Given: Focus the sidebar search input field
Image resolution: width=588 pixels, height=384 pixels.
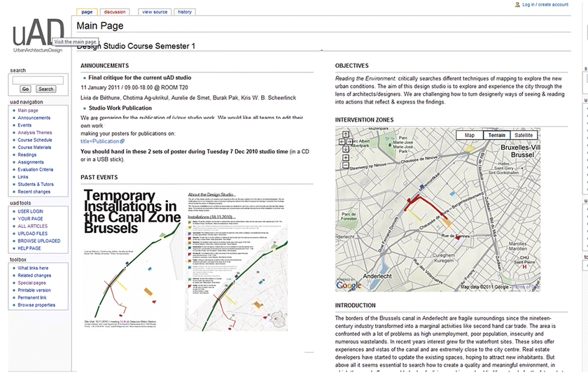Looking at the screenshot, I should click(x=38, y=80).
